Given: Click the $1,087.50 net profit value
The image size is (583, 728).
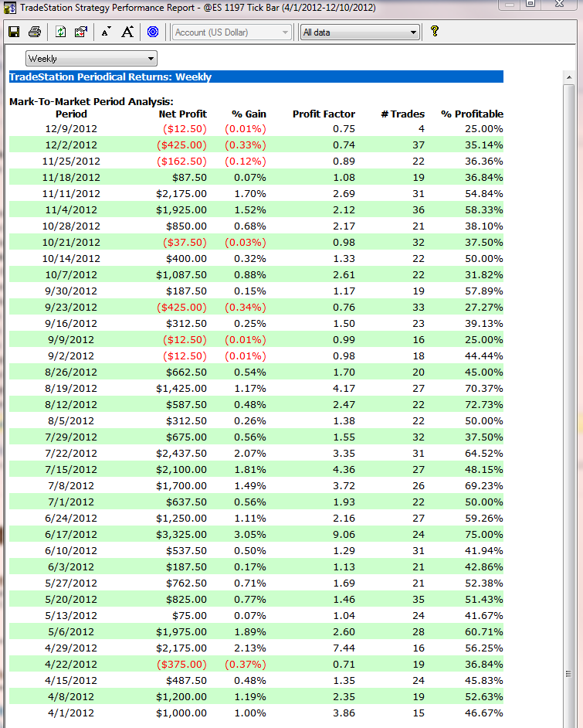Looking at the screenshot, I should point(181,275).
